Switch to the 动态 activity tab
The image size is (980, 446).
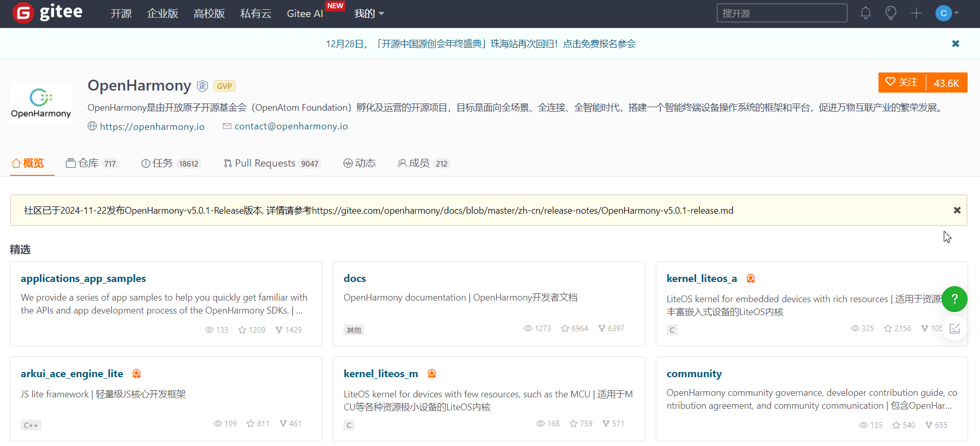tap(359, 163)
